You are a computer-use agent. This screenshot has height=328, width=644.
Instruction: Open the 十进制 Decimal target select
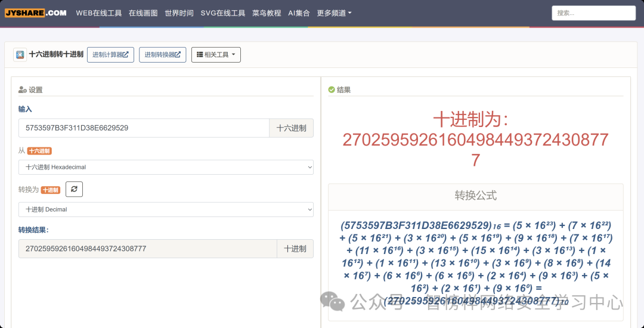click(166, 209)
